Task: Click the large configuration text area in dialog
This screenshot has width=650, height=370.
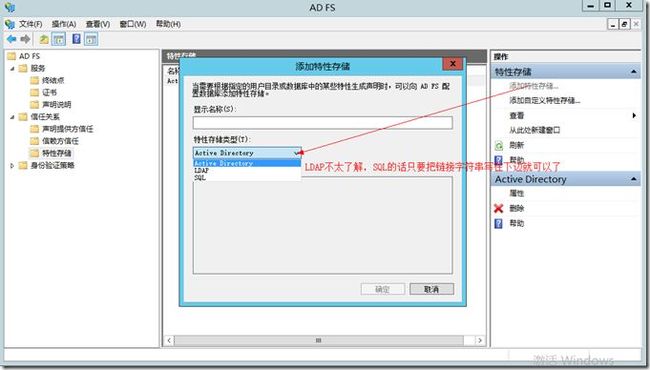Action: [323, 225]
